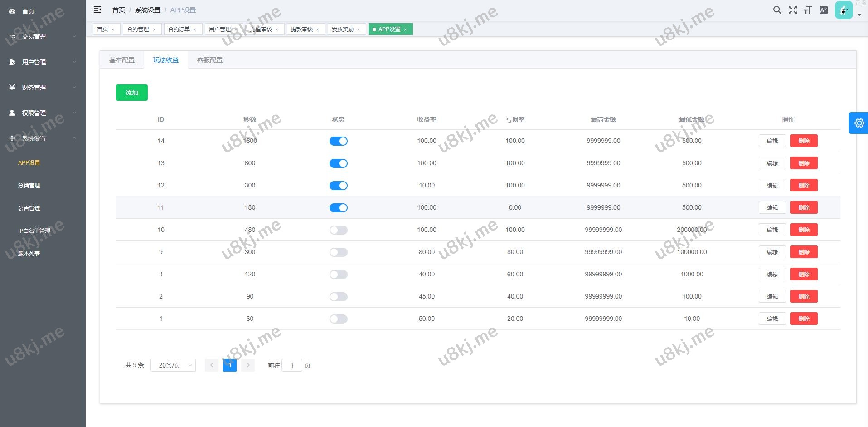
Task: Open the 20条/页 page size dropdown
Action: click(173, 365)
